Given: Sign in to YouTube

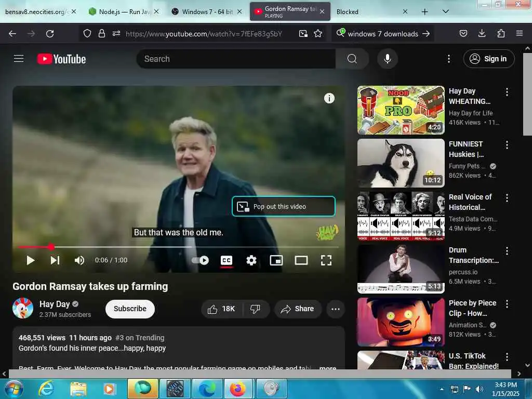Looking at the screenshot, I should pos(488,59).
